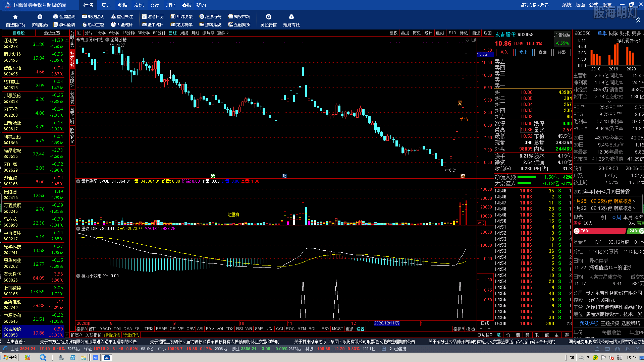Open 即时决策 instant decision tool

click(182, 16)
